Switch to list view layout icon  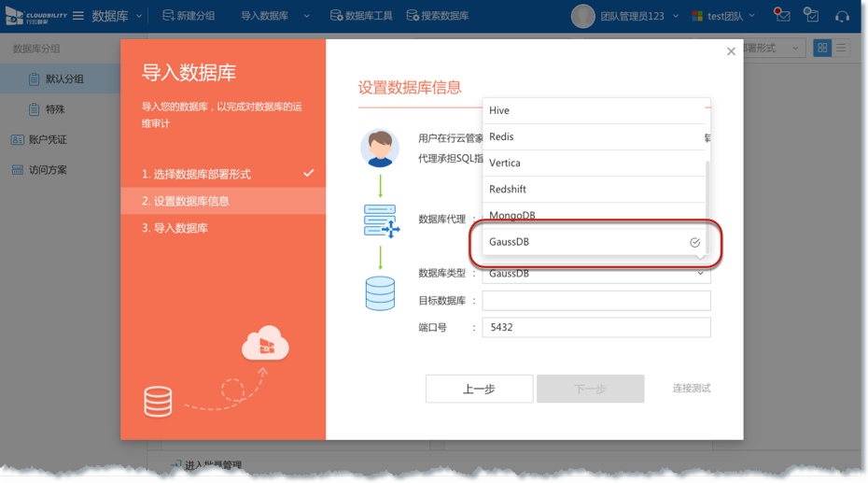point(841,49)
